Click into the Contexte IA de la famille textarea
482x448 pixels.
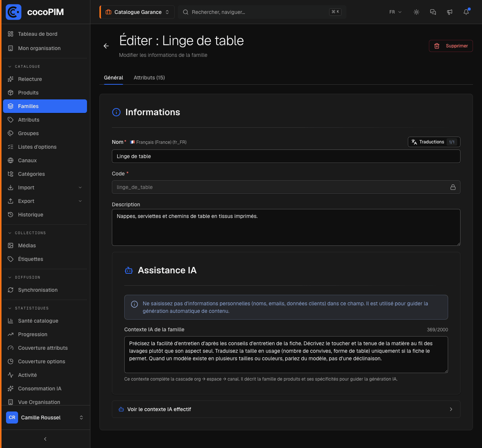[286, 355]
